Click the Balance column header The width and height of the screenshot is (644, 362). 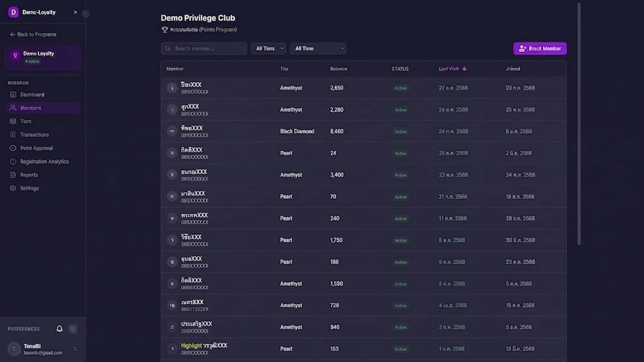(338, 69)
